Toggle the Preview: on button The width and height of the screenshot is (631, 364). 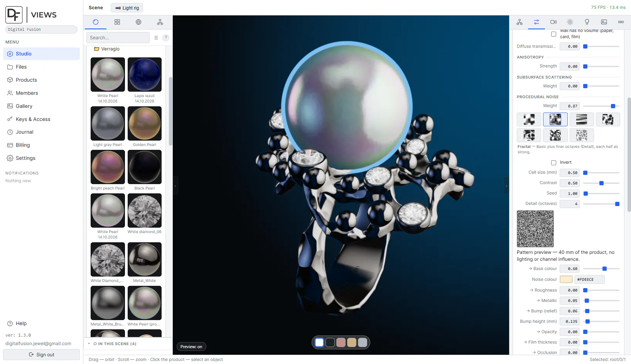pos(191,347)
